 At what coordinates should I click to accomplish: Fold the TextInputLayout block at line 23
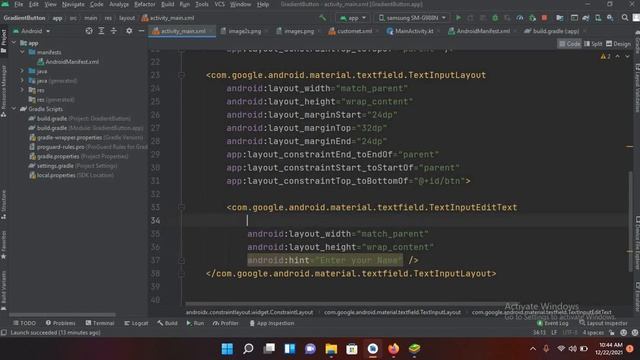coord(182,75)
